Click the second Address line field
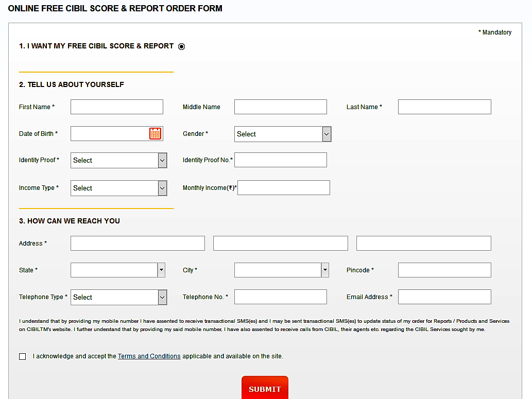 281,244
